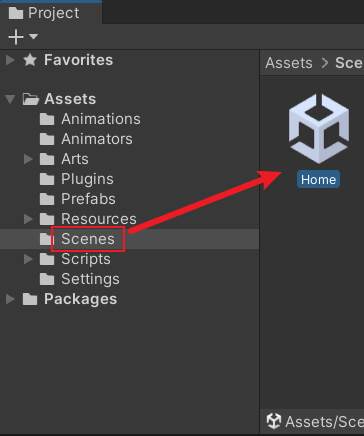Collapse the Assets folder arrow
The image size is (364, 436).
[10, 99]
